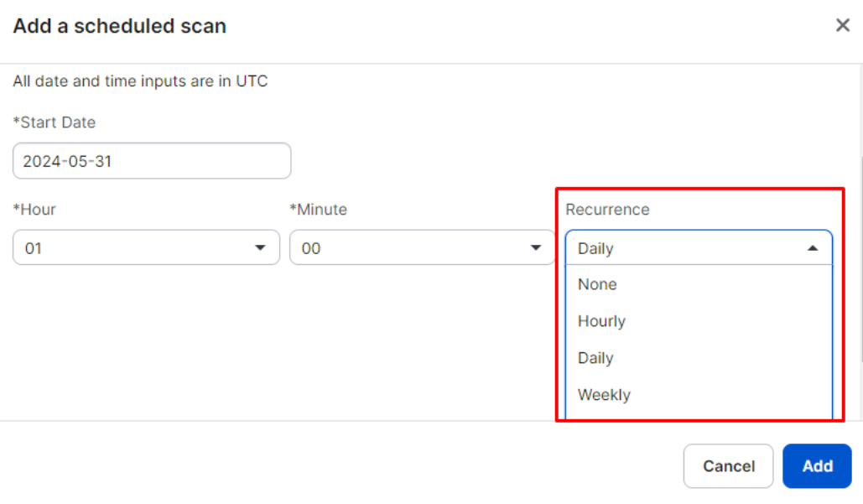Click the 'Add a scheduled scan' title
The width and height of the screenshot is (863, 504).
pyautogui.click(x=120, y=26)
